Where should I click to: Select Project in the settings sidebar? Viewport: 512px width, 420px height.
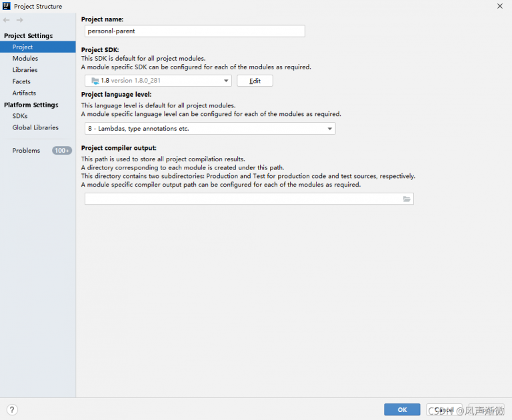coord(23,47)
